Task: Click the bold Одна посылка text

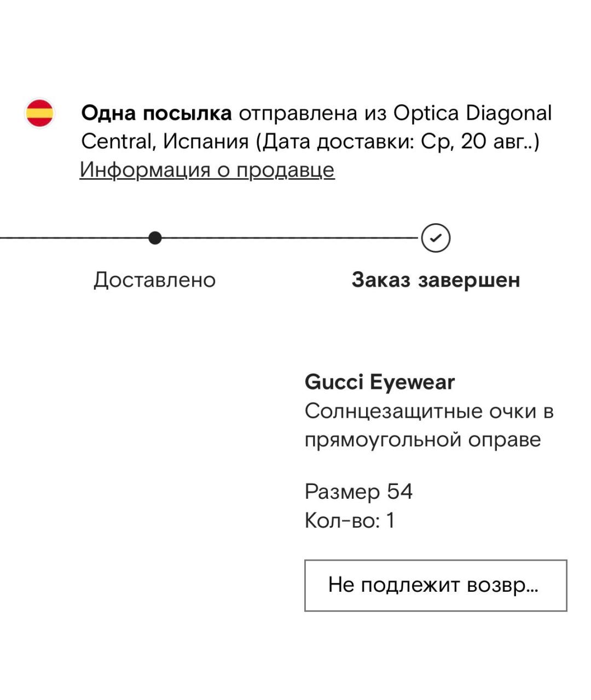Action: point(156,113)
